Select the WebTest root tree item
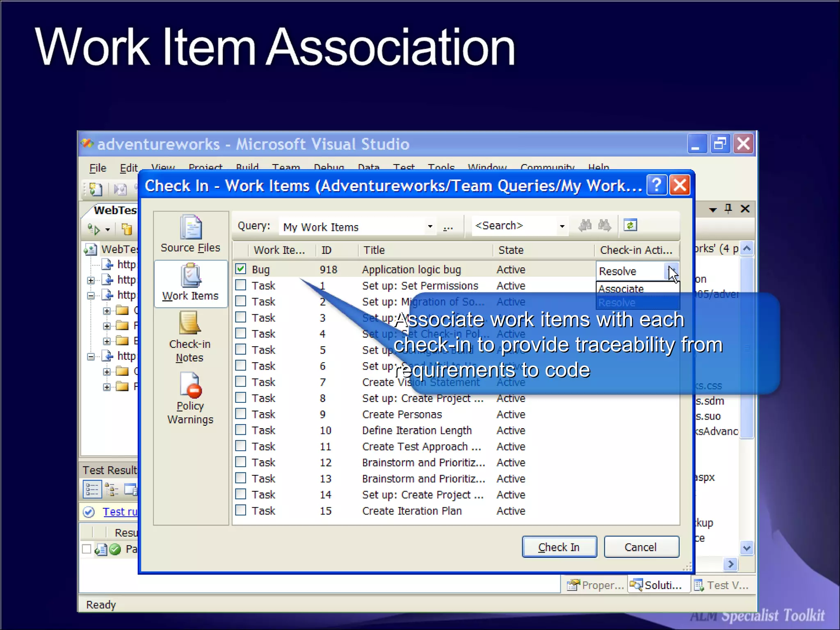 [119, 249]
